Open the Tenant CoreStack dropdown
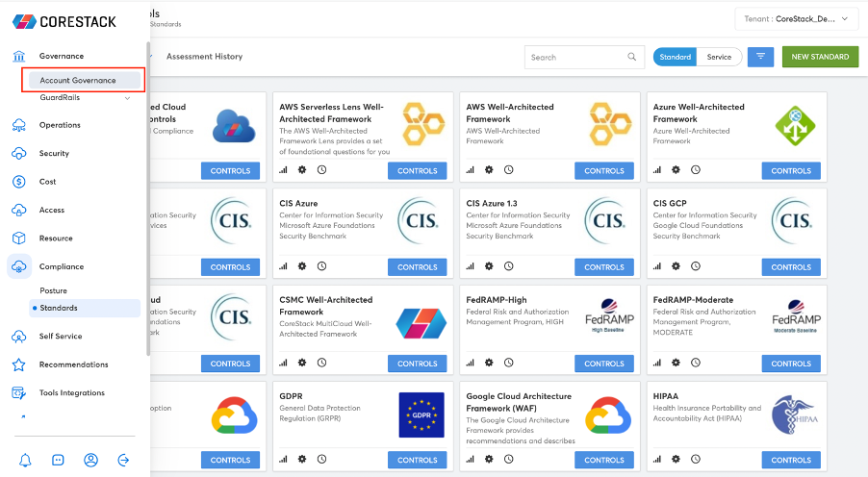 coord(797,19)
